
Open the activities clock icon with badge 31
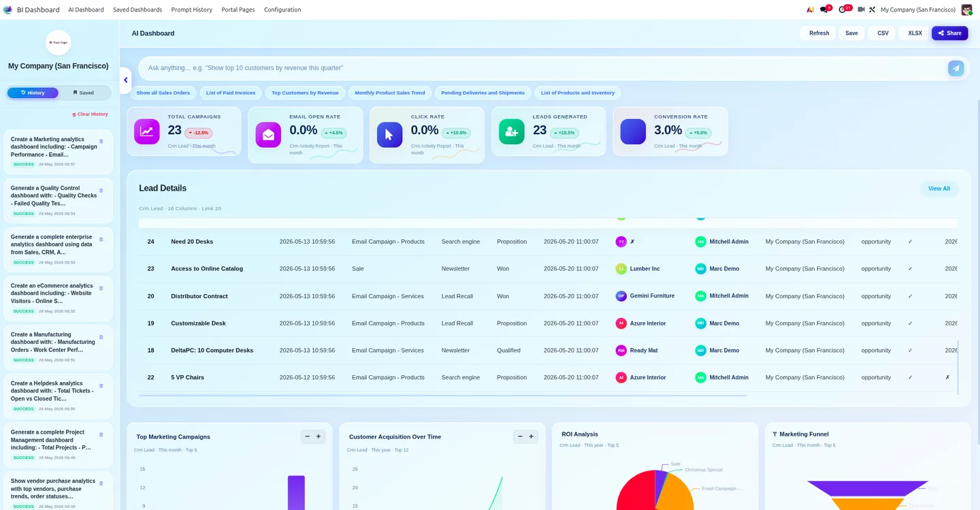click(x=843, y=10)
